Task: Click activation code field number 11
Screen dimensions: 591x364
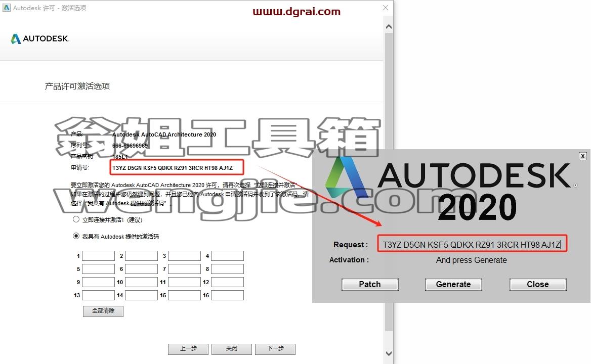Action: click(x=184, y=282)
